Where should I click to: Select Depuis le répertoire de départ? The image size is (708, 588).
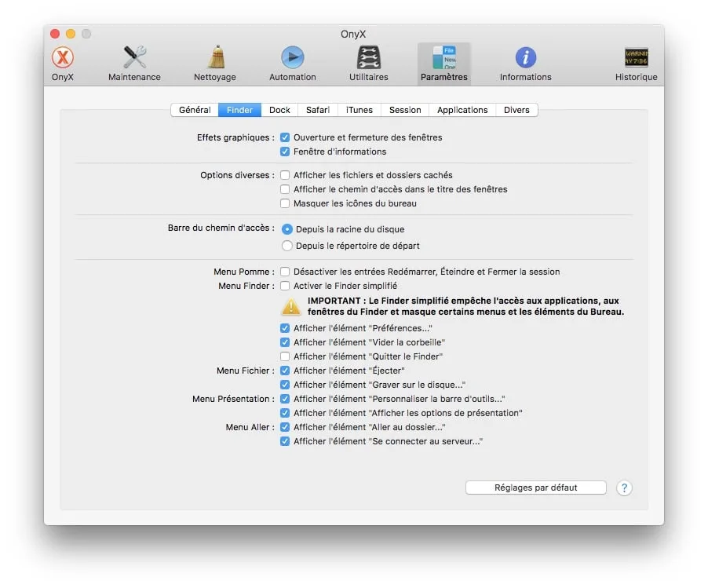click(x=286, y=246)
